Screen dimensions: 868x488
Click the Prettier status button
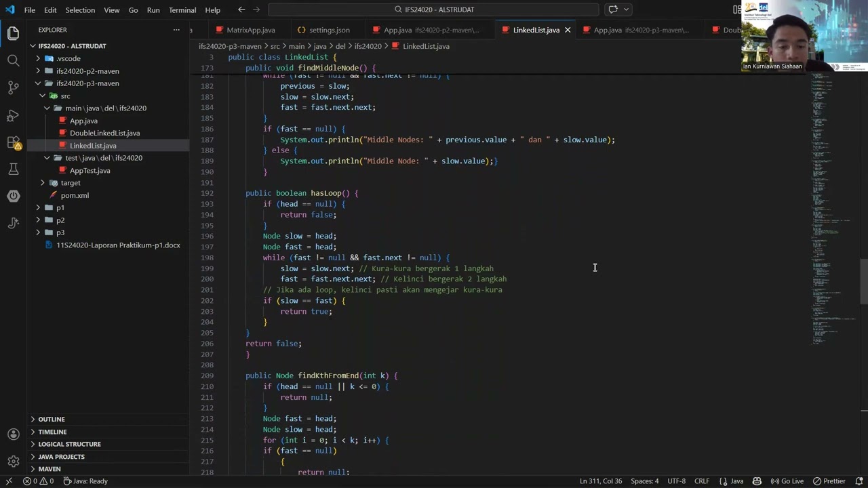coord(829,481)
